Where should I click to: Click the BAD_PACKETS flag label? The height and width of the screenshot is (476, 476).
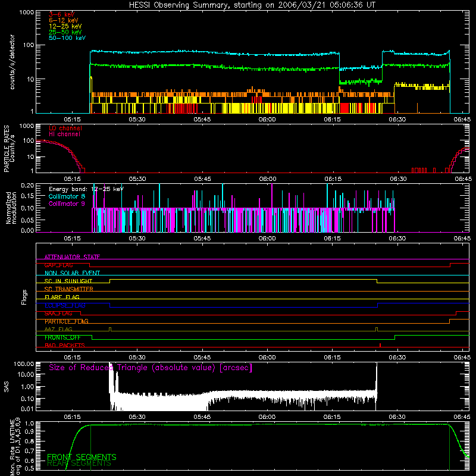pyautogui.click(x=65, y=346)
